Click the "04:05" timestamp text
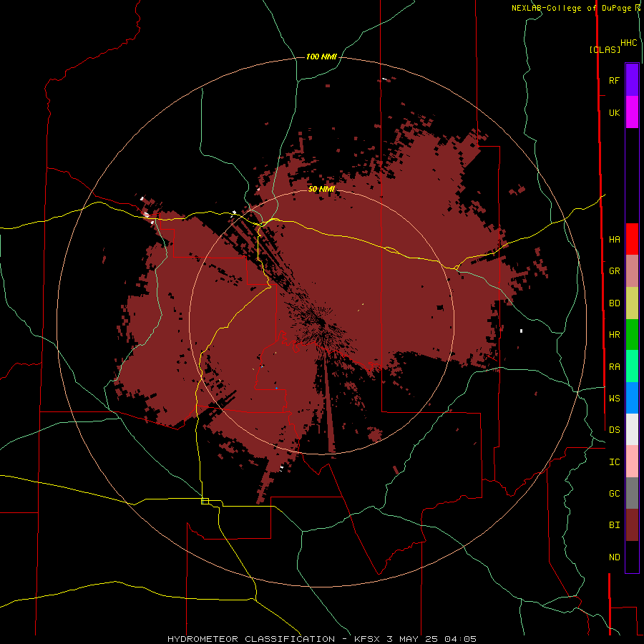The width and height of the screenshot is (644, 644). click(460, 639)
